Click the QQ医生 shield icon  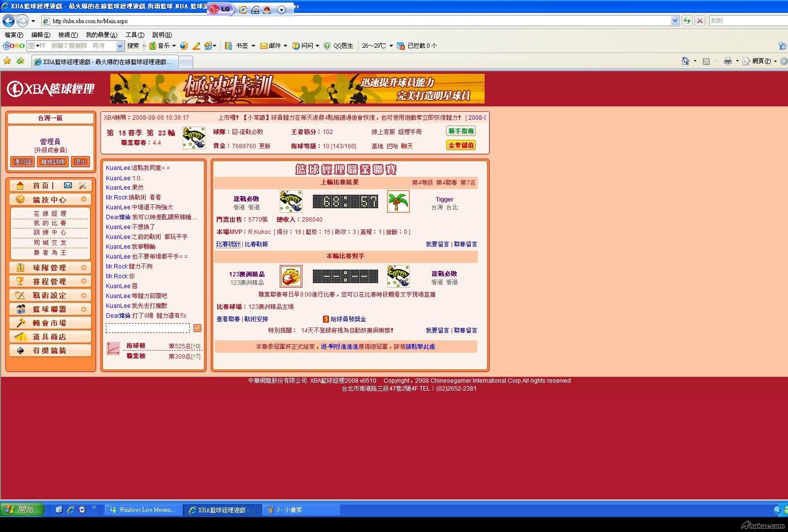(x=327, y=46)
